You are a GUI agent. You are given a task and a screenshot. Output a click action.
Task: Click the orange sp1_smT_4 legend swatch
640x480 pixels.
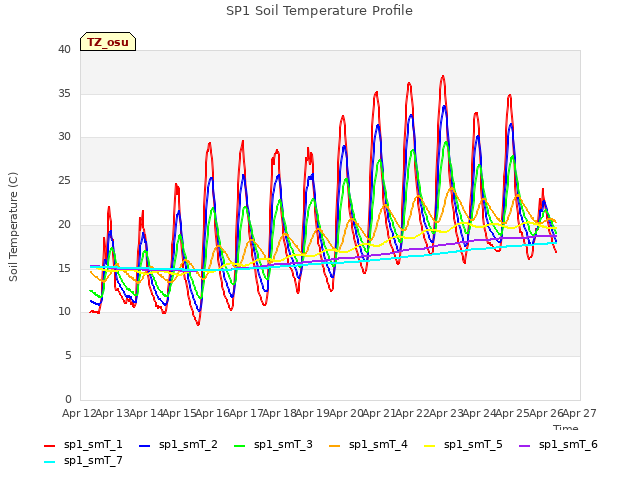[x=334, y=446]
